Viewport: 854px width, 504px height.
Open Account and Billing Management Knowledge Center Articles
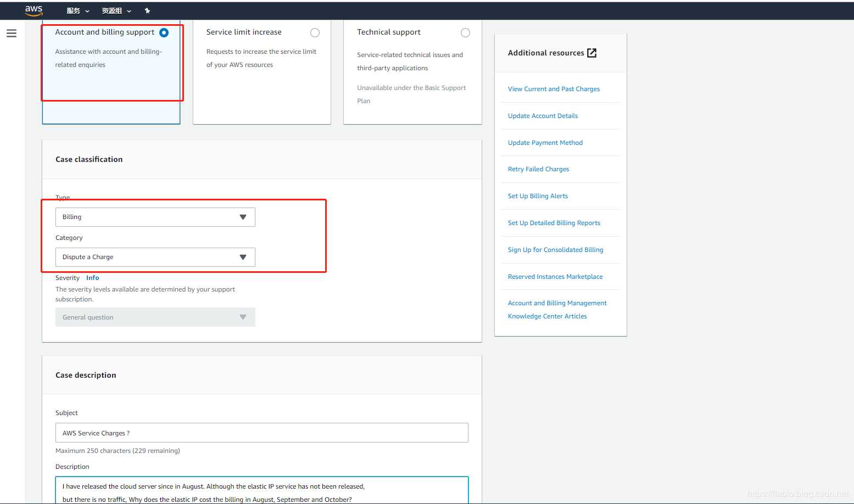coord(557,310)
